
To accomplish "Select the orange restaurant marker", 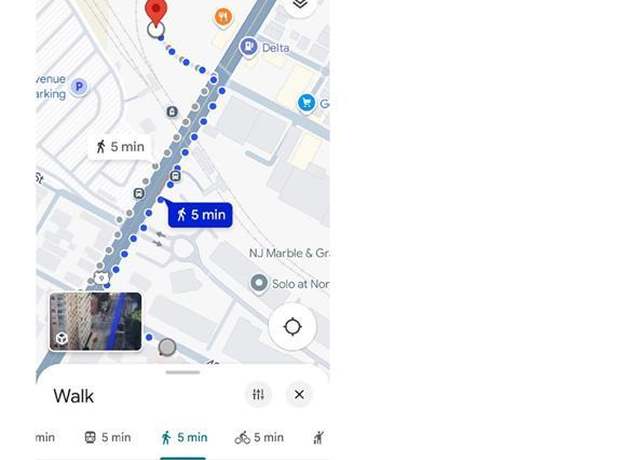I will click(x=223, y=18).
